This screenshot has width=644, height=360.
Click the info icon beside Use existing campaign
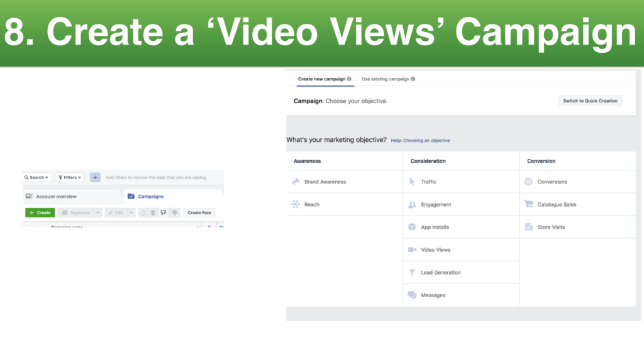[413, 79]
